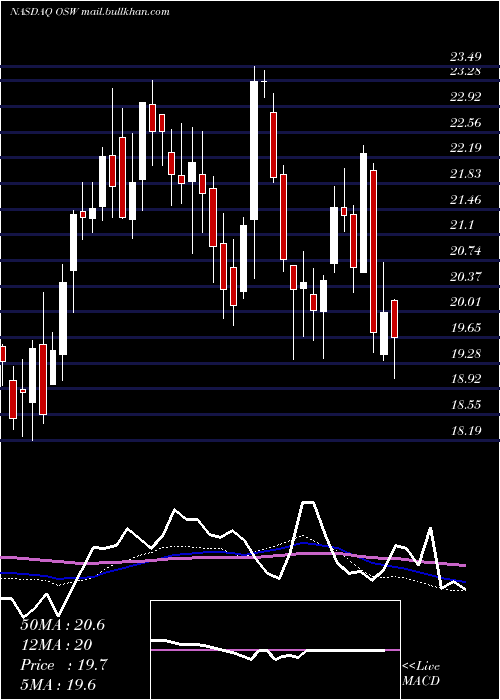Click the Price : 19.7 readout

(x=64, y=665)
